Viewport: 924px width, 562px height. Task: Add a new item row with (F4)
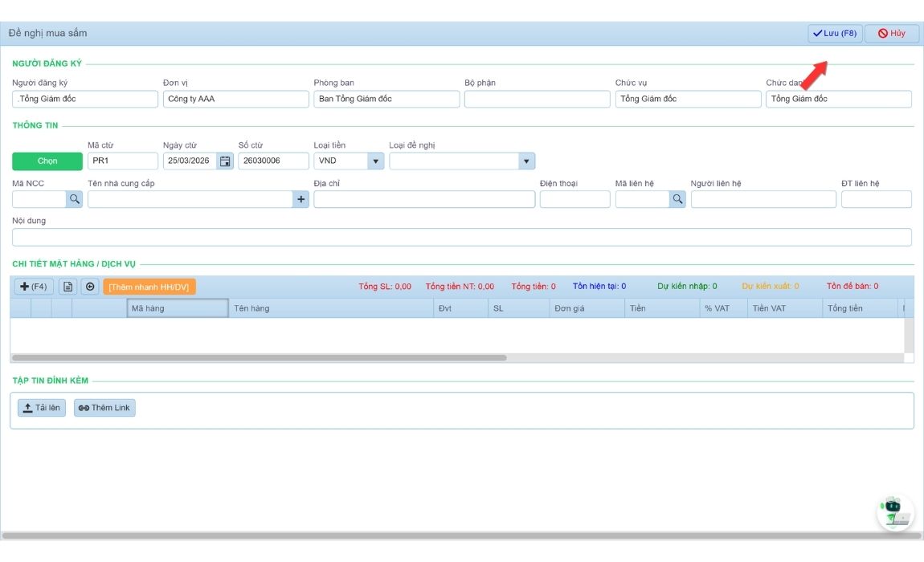pos(34,287)
